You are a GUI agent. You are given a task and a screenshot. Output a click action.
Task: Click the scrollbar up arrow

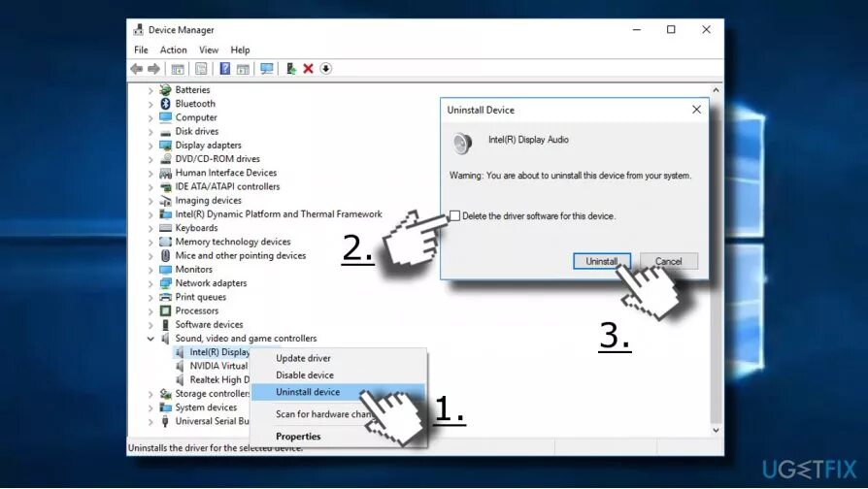717,90
